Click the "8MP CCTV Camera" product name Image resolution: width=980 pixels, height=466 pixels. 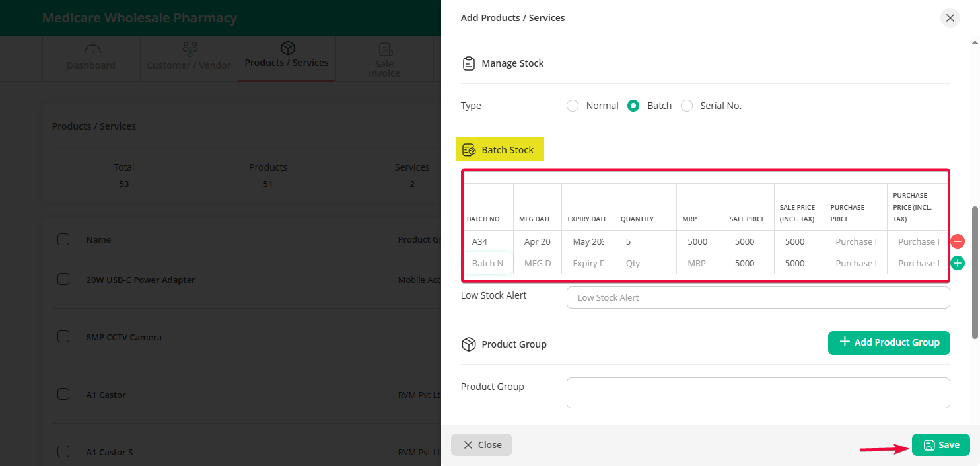[x=124, y=337]
